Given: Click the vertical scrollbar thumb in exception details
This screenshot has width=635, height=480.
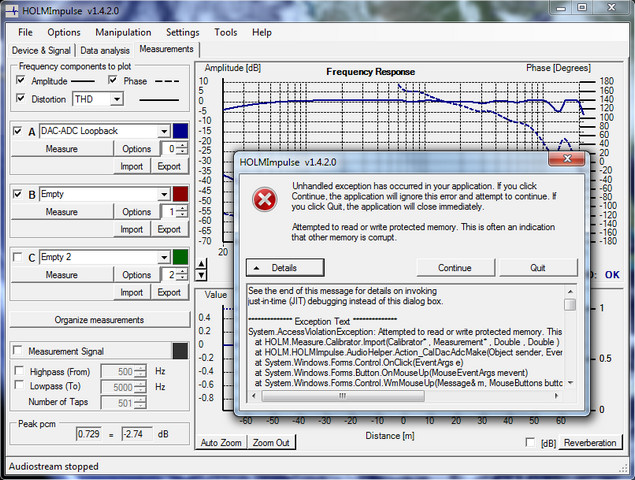Looking at the screenshot, I should click(570, 305).
